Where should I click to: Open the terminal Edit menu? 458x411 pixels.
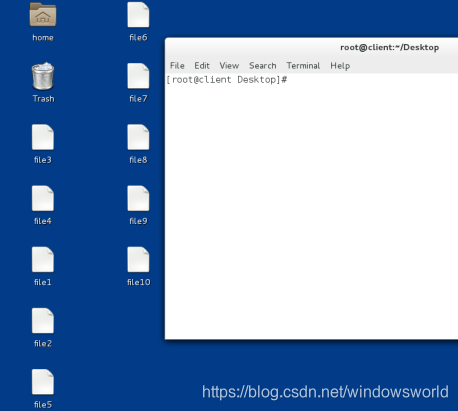pos(202,66)
